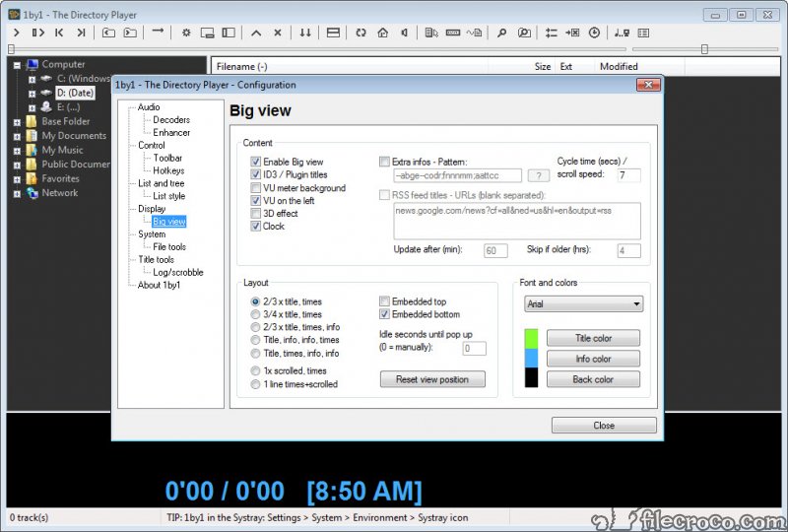This screenshot has width=788, height=532.
Task: Click the Title color button
Action: pyautogui.click(x=593, y=338)
